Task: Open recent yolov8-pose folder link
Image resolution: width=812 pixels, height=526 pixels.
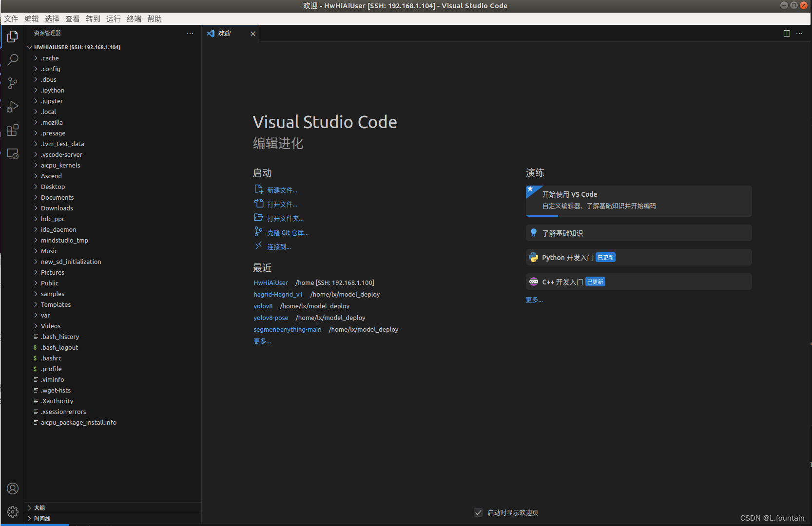Action: point(271,318)
